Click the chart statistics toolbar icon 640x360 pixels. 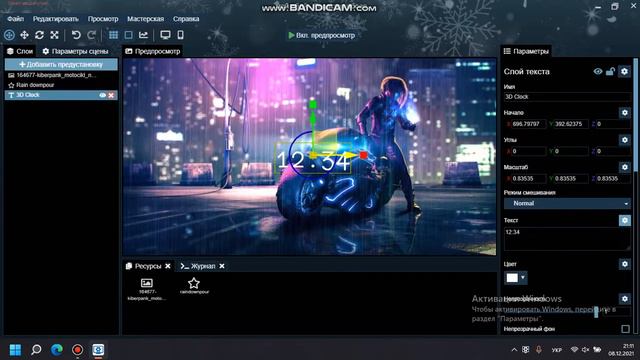click(143, 35)
